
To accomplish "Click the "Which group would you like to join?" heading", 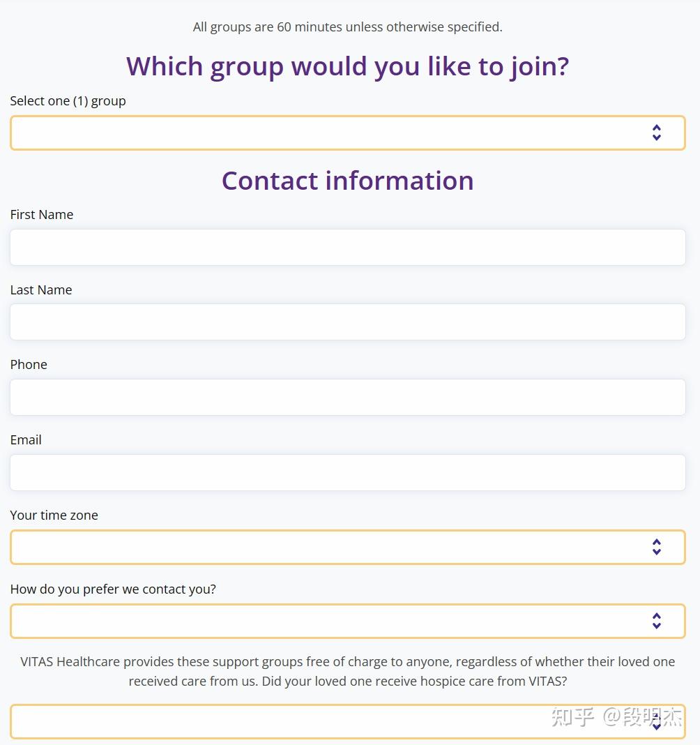I will (x=347, y=66).
